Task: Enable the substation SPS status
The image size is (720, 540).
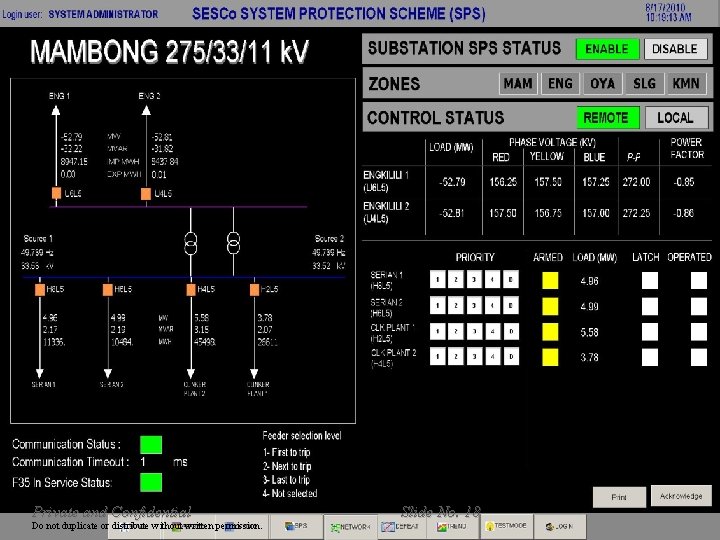Action: pyautogui.click(x=607, y=49)
